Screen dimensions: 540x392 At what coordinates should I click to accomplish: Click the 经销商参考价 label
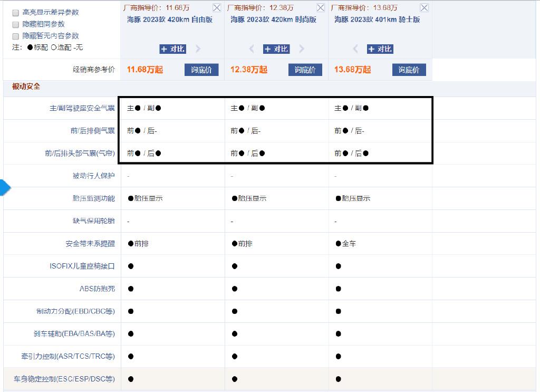pyautogui.click(x=94, y=70)
